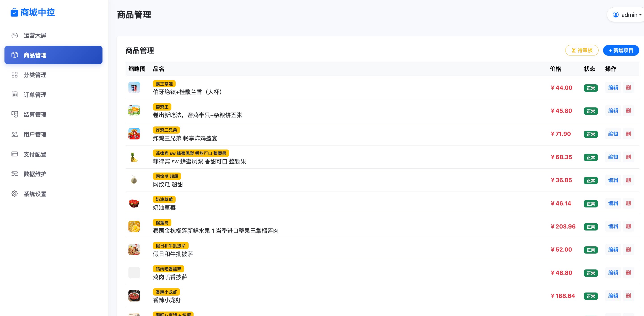Select 商品管理 in the sidebar menu

[53, 55]
